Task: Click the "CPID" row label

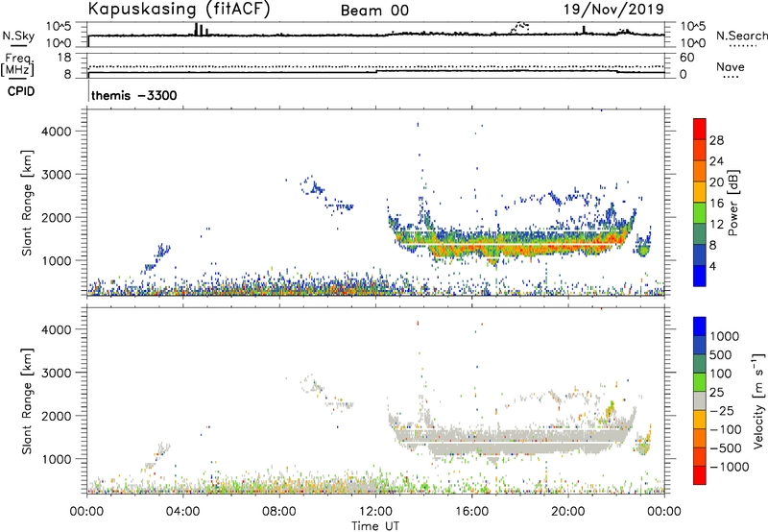Action: pos(21,91)
